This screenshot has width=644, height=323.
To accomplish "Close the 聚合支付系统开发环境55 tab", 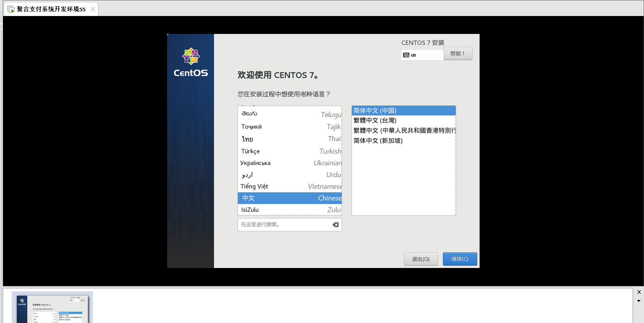I will [x=93, y=9].
